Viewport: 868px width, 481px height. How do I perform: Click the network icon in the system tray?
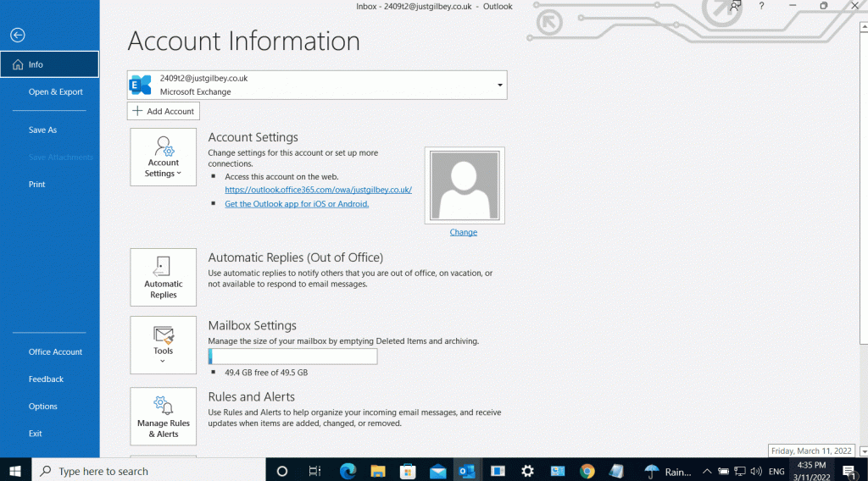point(739,472)
